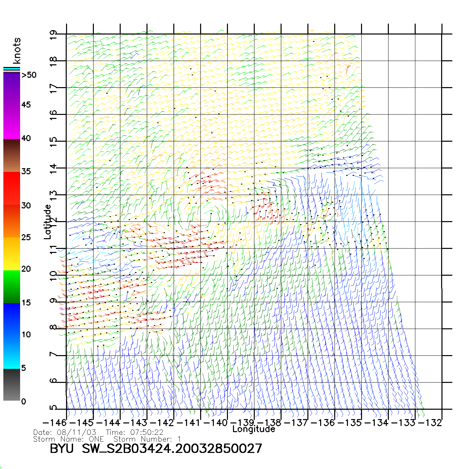Image resolution: width=476 pixels, height=469 pixels.
Task: Click the "Time: 07:50:22" text
Action: pos(134,432)
